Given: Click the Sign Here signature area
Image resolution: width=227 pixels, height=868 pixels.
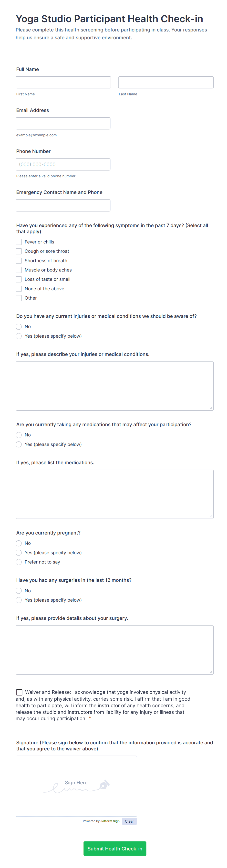Looking at the screenshot, I should [x=76, y=782].
